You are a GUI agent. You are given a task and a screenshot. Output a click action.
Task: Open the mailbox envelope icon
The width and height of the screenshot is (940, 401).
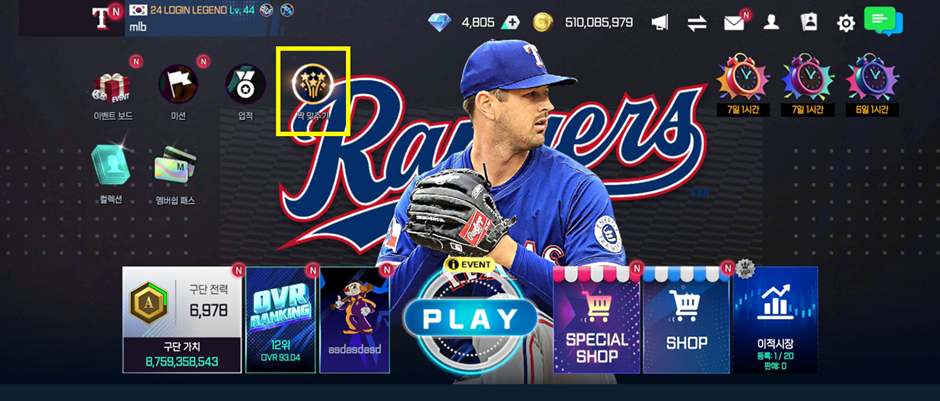point(734,23)
